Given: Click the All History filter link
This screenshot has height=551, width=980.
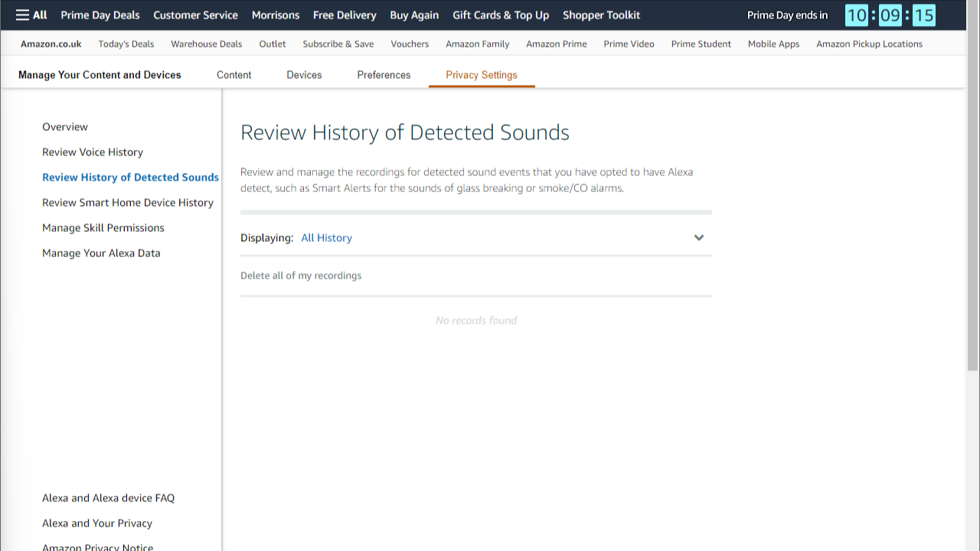Looking at the screenshot, I should click(x=326, y=238).
